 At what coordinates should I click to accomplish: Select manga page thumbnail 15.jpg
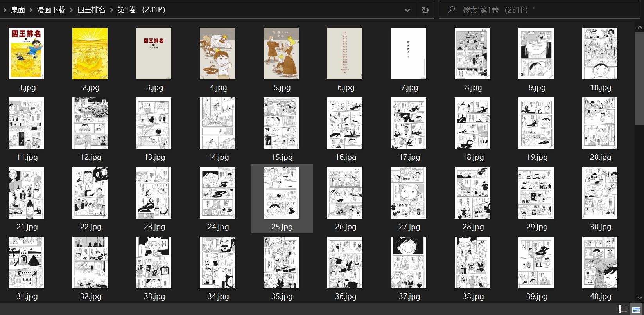[x=282, y=123]
